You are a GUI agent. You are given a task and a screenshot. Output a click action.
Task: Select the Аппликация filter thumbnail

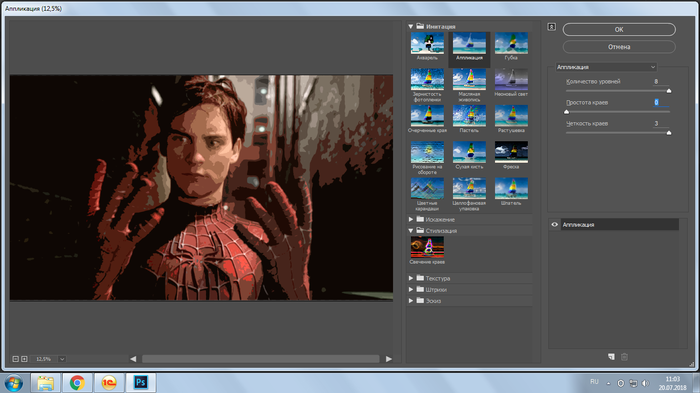[x=469, y=43]
